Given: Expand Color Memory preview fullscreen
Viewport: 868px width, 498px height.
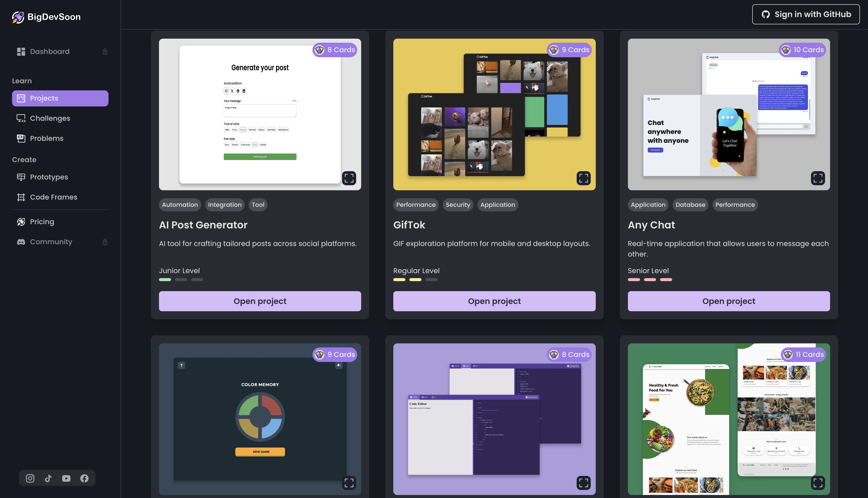Looking at the screenshot, I should coord(349,483).
